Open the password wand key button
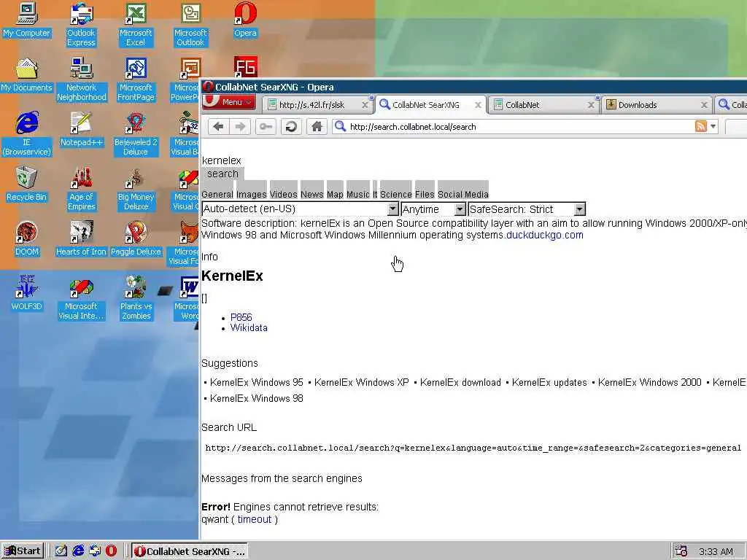 (266, 127)
